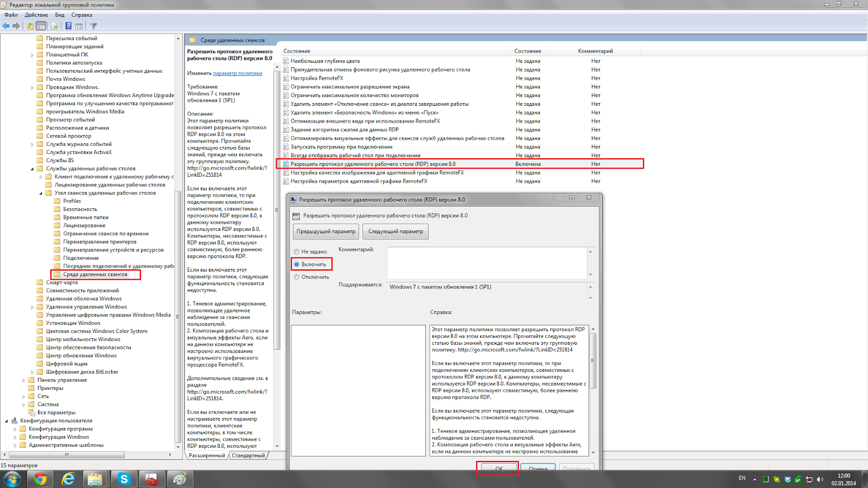
Task: Expand the Проводник Windows tree node
Action: pos(32,87)
